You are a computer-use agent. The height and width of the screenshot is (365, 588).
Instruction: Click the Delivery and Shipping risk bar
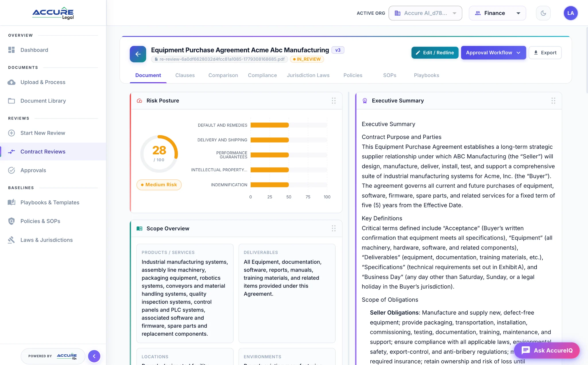point(269,140)
